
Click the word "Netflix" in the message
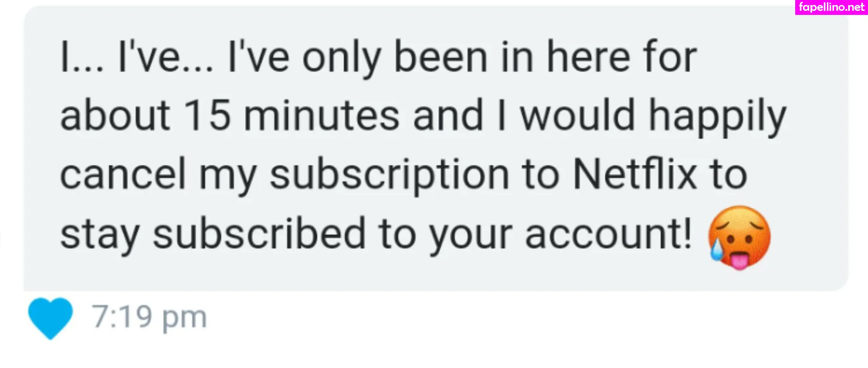click(x=635, y=175)
